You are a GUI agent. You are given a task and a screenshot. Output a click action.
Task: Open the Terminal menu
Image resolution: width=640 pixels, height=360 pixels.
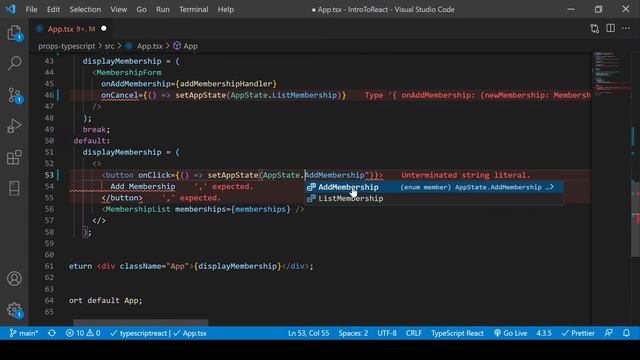coord(193,9)
